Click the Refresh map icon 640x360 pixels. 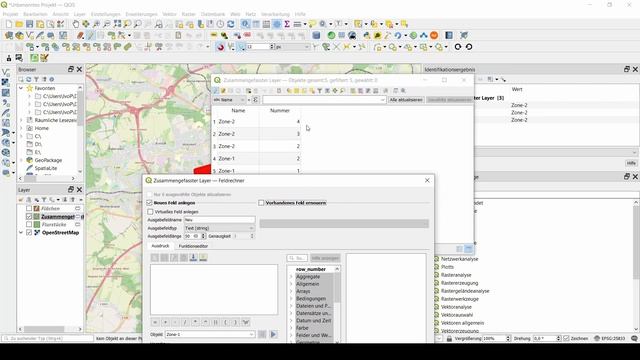[231, 24]
